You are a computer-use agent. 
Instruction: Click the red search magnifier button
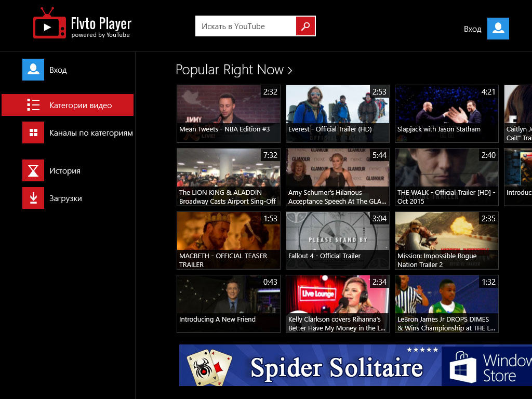click(305, 26)
